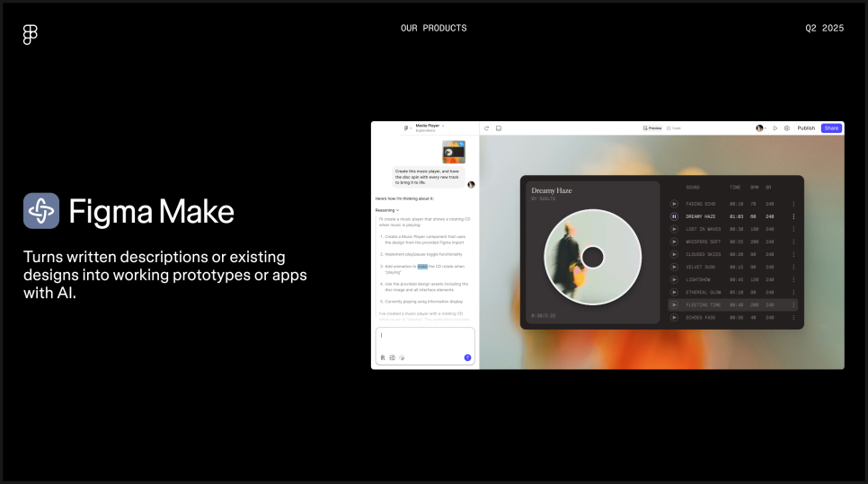Click the SOUND column header
The width and height of the screenshot is (868, 484).
[x=693, y=188]
